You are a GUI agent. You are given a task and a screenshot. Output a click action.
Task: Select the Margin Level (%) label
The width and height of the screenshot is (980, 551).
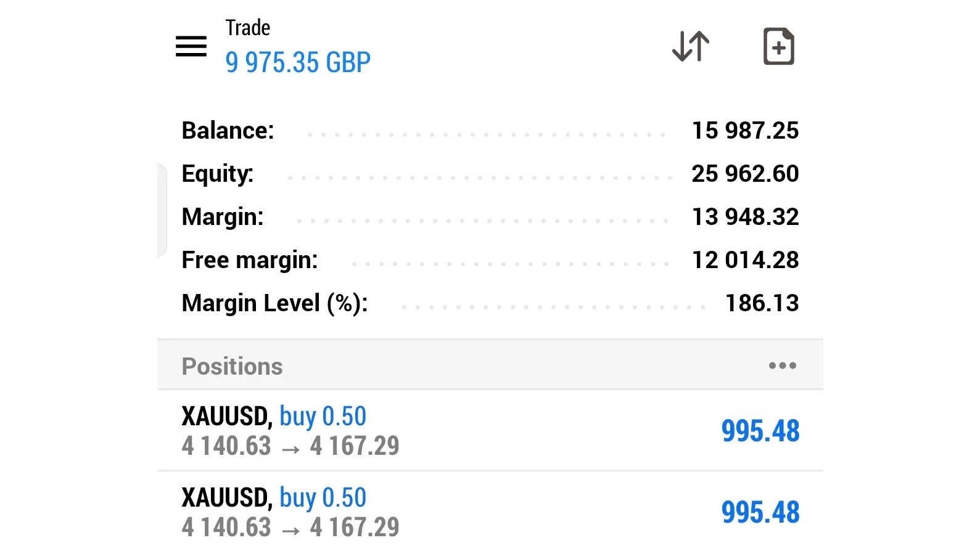tap(274, 304)
